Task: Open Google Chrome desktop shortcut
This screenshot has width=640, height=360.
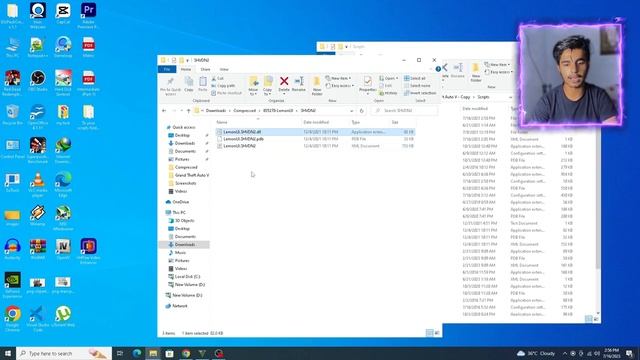Action: pyautogui.click(x=13, y=319)
